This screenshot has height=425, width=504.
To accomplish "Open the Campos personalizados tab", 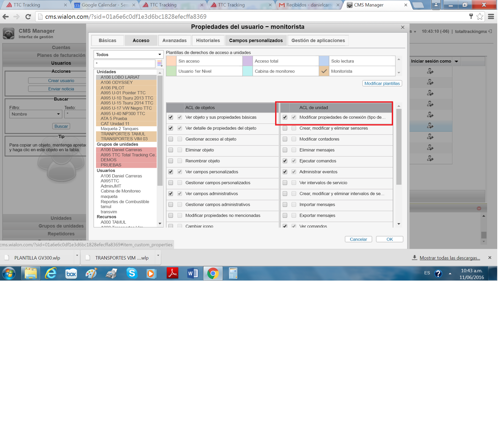I will [256, 41].
